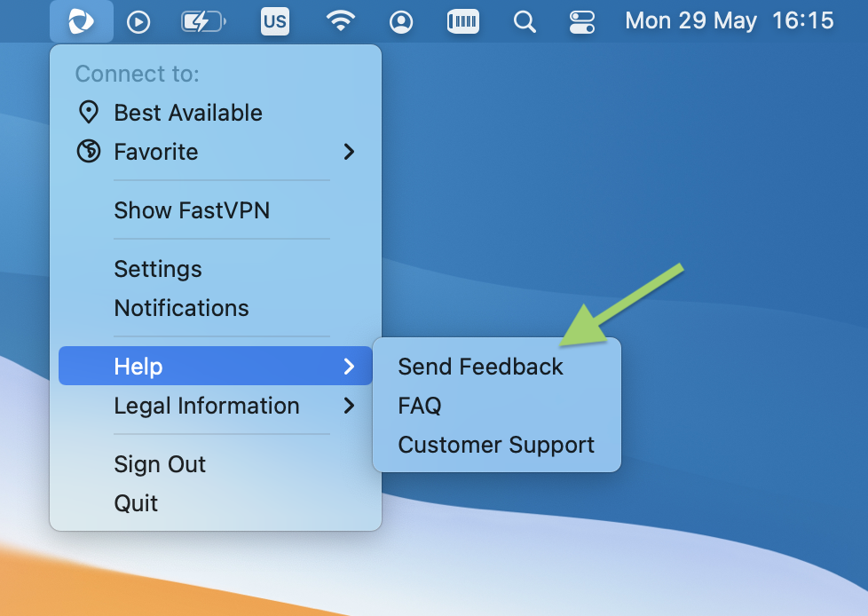Choose Sign Out
This screenshot has width=868, height=616.
tap(216, 464)
